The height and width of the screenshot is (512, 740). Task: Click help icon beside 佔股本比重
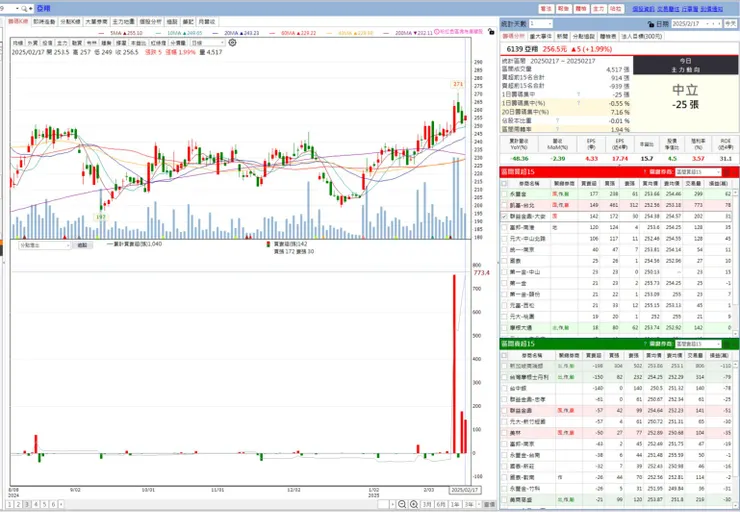point(557,120)
